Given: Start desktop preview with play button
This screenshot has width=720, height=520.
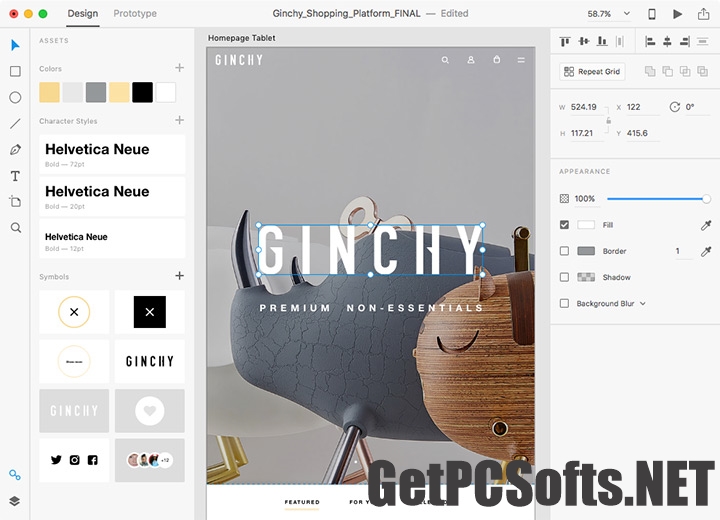Looking at the screenshot, I should [x=677, y=14].
